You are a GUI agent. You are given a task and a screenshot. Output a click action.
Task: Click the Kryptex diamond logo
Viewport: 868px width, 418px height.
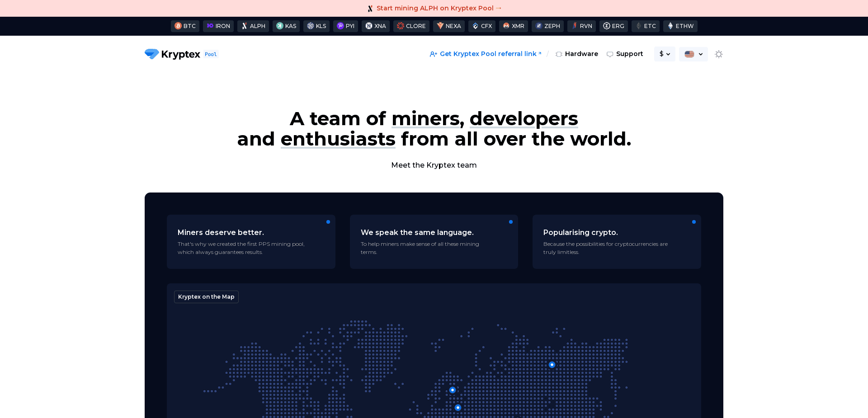152,54
